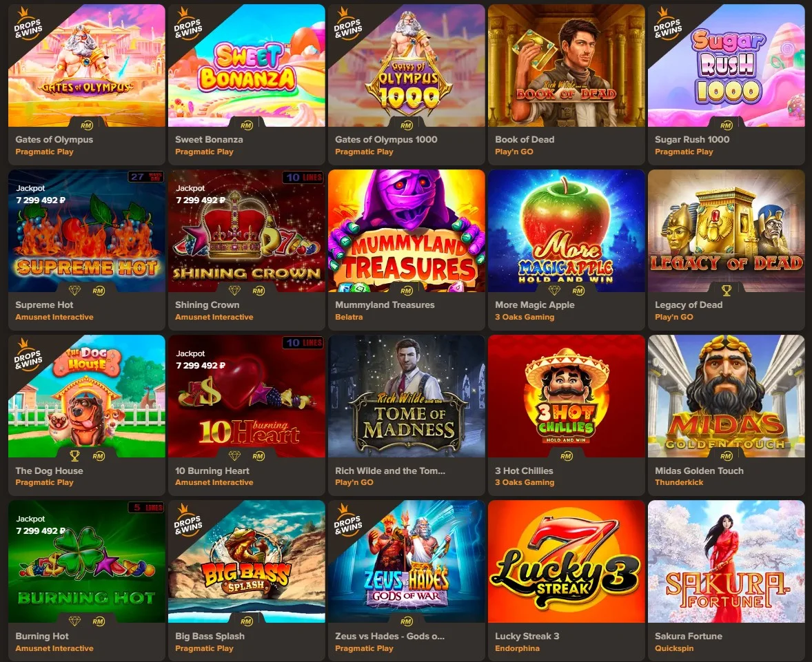The width and height of the screenshot is (812, 662).
Task: Click the Drops & Wins badge on Sugar Rush 1000
Action: 667,25
